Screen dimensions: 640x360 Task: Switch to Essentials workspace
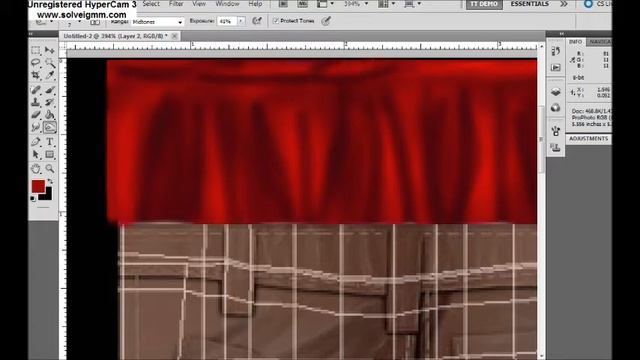529,4
